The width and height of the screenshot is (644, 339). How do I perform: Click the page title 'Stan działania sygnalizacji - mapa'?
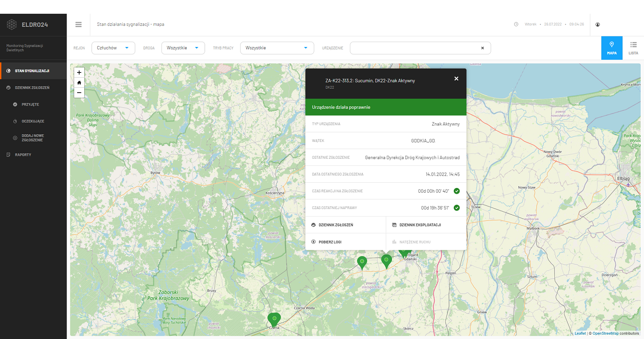[x=131, y=24]
